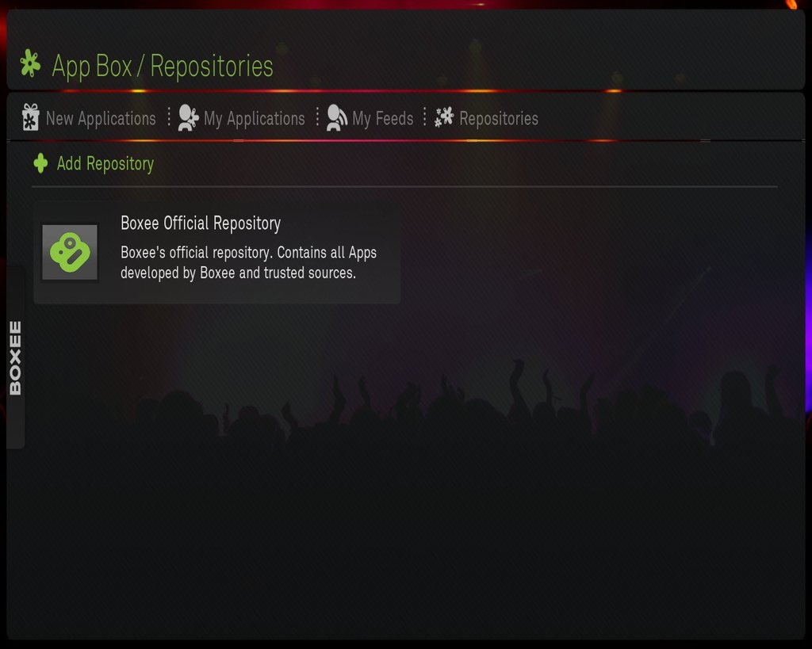Click the My Applications person icon
Viewport: 812px width, 649px height.
pos(188,117)
